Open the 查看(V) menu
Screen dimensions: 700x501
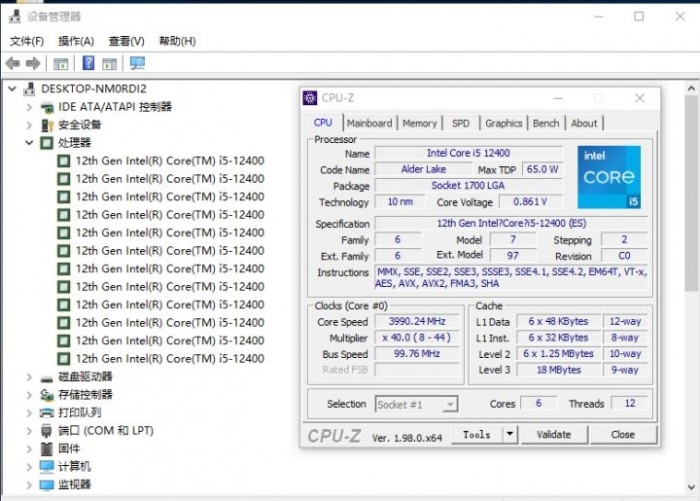pyautogui.click(x=126, y=41)
